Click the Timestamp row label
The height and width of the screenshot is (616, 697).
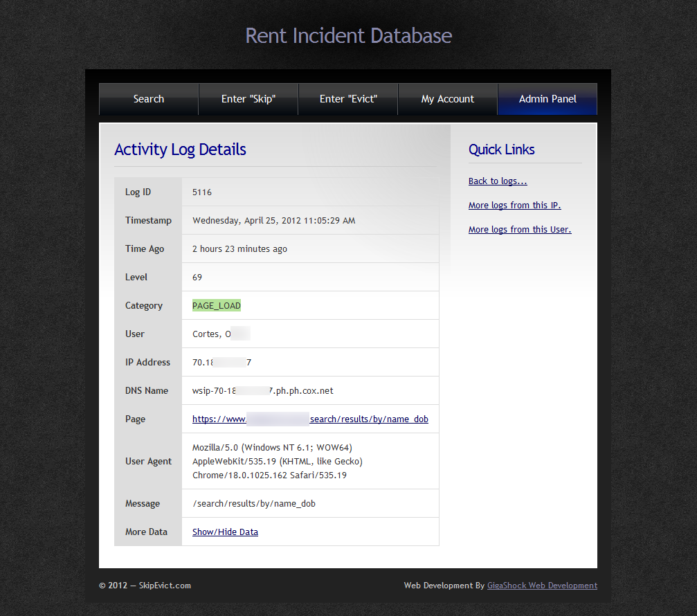148,220
